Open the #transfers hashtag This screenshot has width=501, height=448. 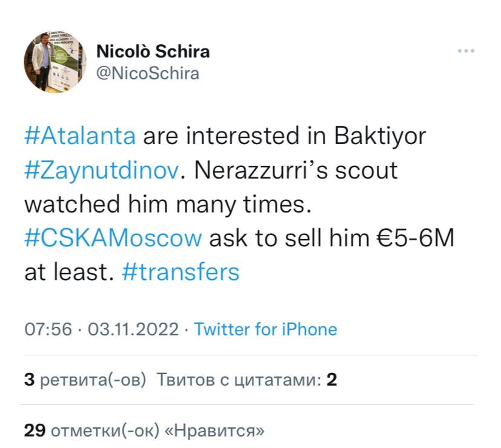coord(182,272)
